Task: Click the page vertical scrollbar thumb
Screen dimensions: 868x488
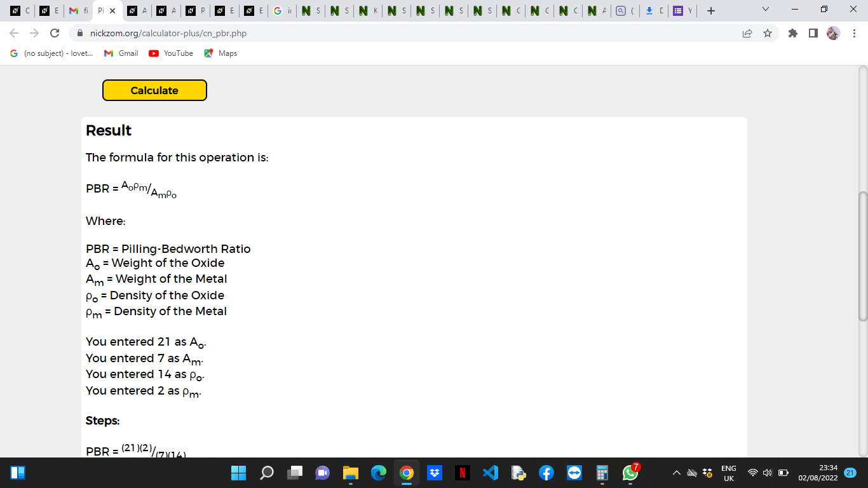Action: click(862, 256)
